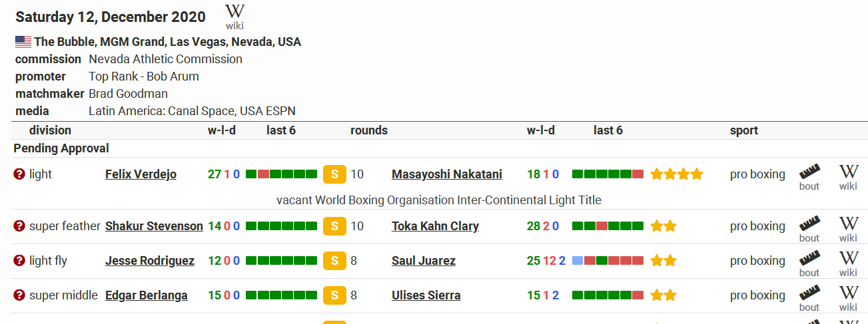This screenshot has width=868, height=324.
Task: Open Toka Kahn Clary's profile link
Action: click(x=435, y=226)
